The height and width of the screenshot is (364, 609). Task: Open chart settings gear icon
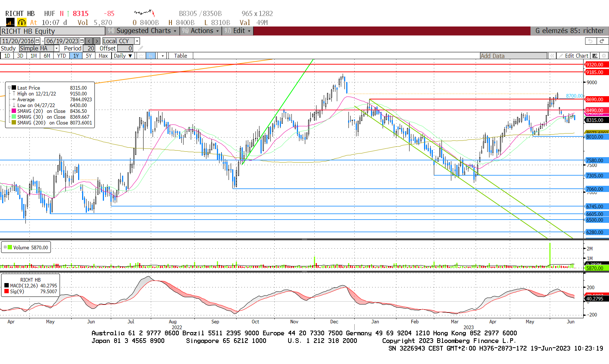click(x=604, y=56)
